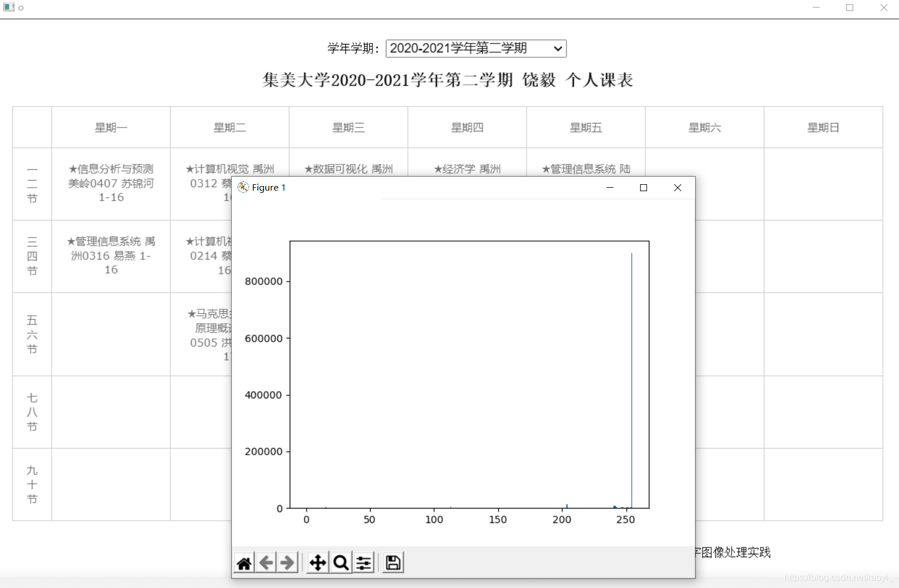899x588 pixels.
Task: Click the 星期一 column header
Action: [111, 127]
